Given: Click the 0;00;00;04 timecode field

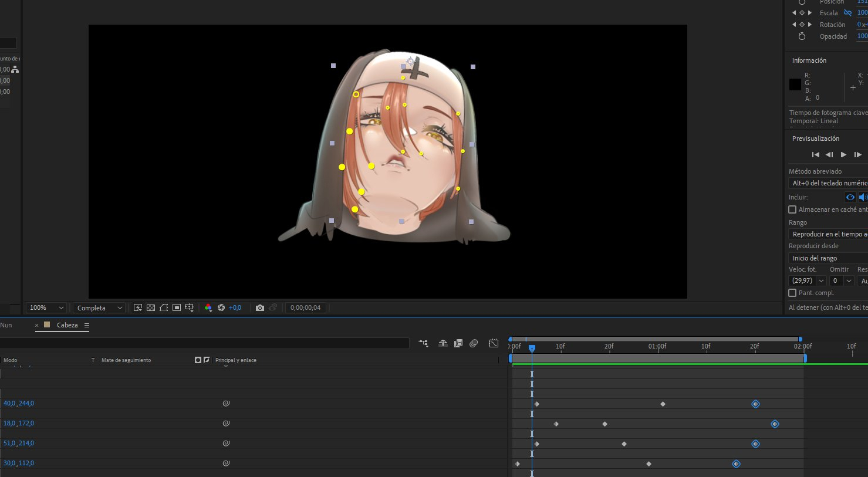Looking at the screenshot, I should pyautogui.click(x=305, y=307).
